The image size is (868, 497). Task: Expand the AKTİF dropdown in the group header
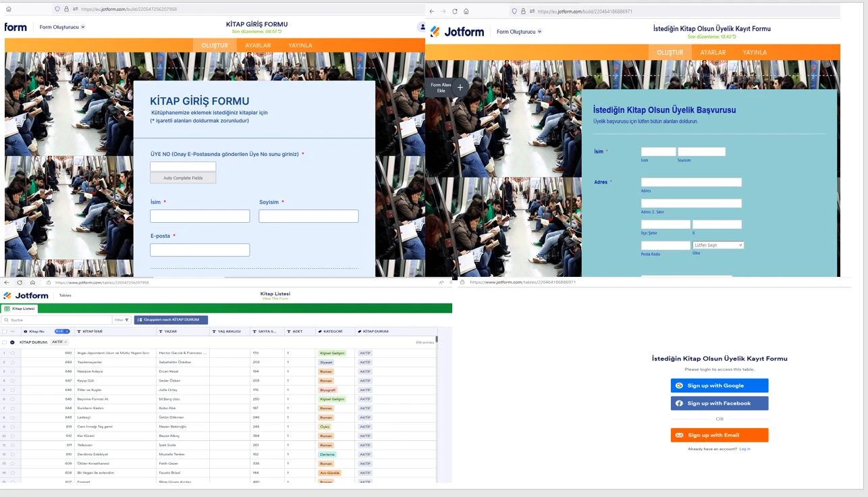(x=59, y=342)
